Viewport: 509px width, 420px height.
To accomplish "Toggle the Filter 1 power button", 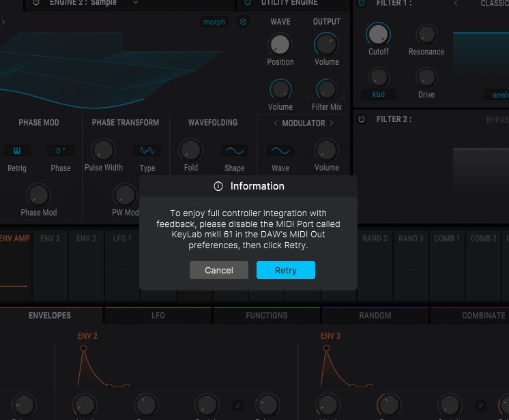I will coord(362,3).
